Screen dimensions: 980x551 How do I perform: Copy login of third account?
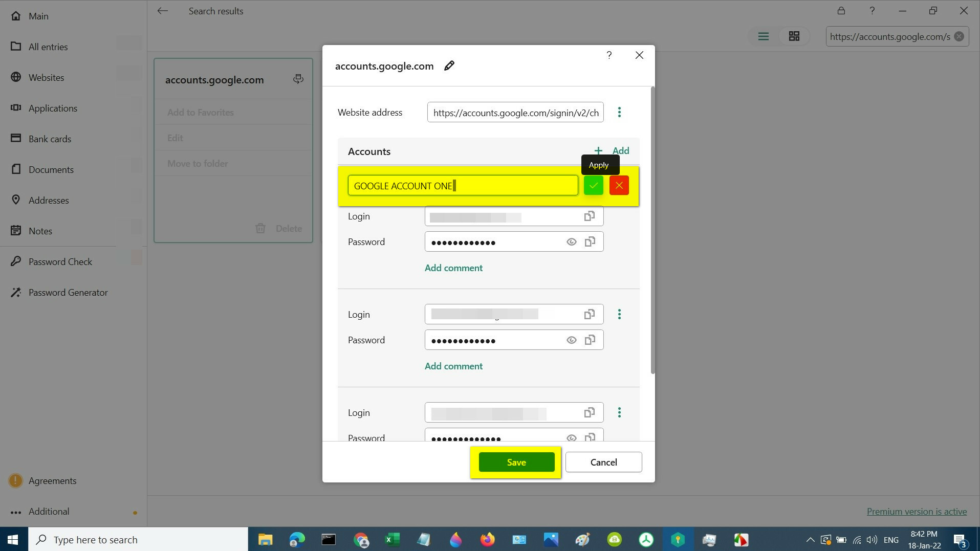pyautogui.click(x=590, y=413)
